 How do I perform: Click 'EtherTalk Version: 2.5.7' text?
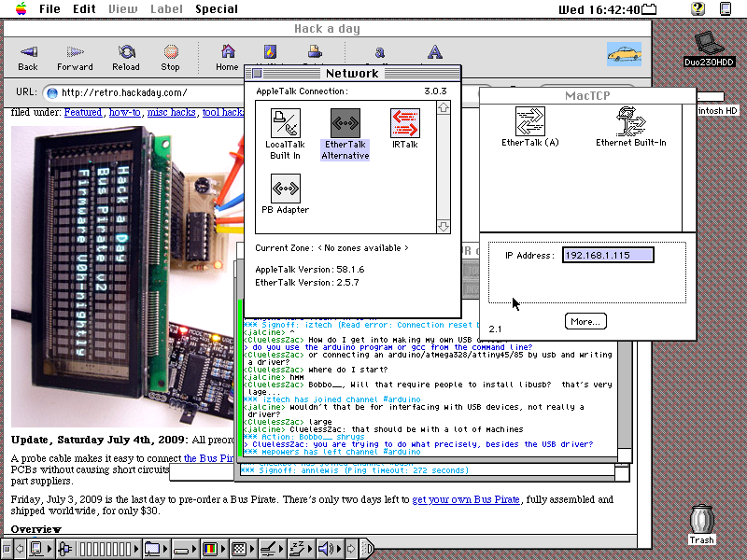(307, 283)
